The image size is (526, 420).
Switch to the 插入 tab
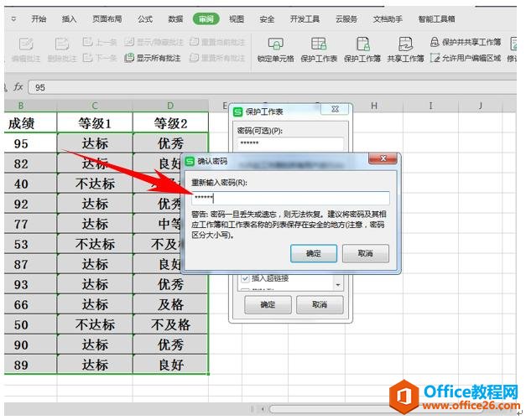pos(69,19)
